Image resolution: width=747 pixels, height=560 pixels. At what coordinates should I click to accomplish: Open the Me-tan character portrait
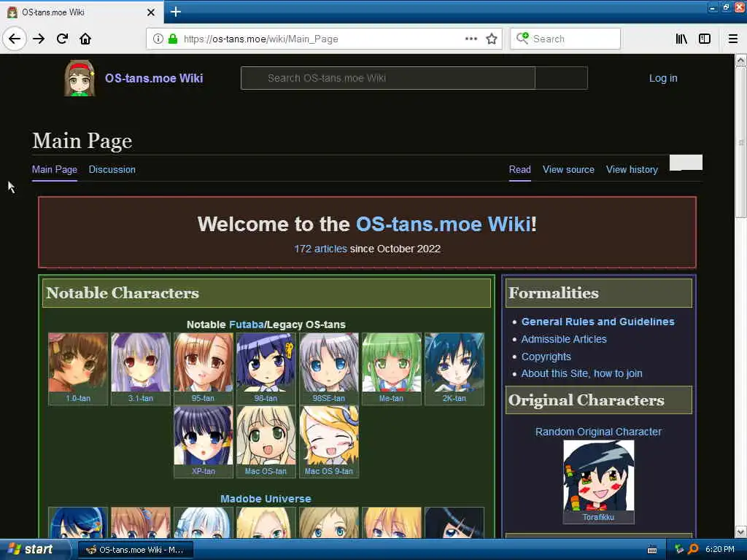coord(392,362)
